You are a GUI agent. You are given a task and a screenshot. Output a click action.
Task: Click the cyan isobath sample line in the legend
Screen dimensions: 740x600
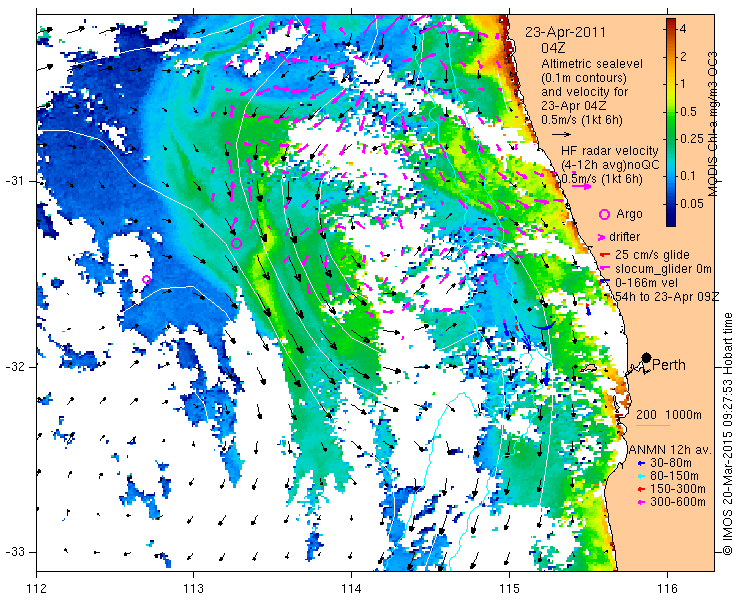[x=653, y=425]
